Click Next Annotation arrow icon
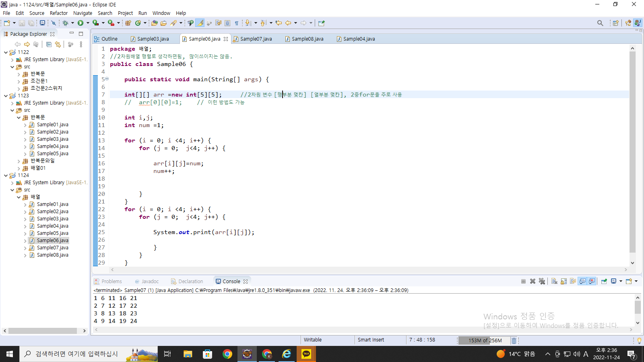The image size is (644, 362). pyautogui.click(x=248, y=23)
